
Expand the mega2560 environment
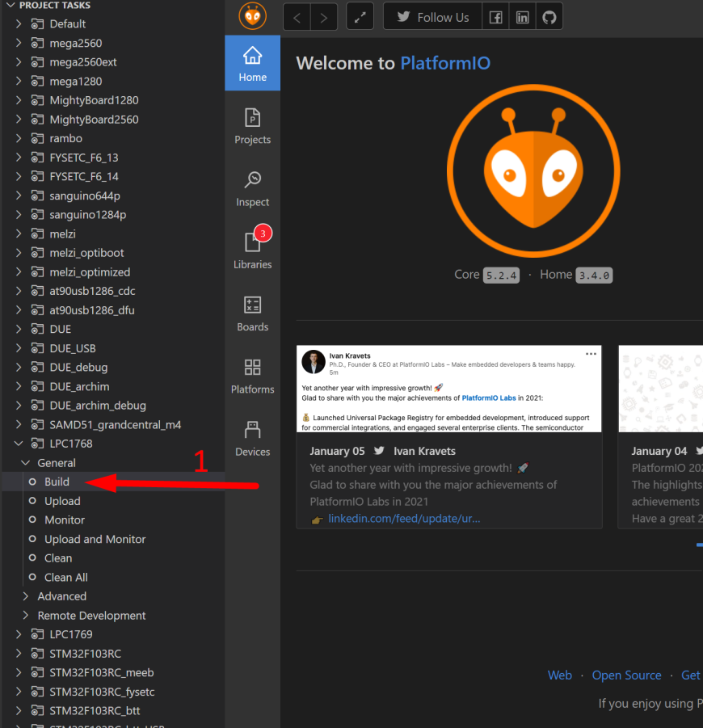19,43
